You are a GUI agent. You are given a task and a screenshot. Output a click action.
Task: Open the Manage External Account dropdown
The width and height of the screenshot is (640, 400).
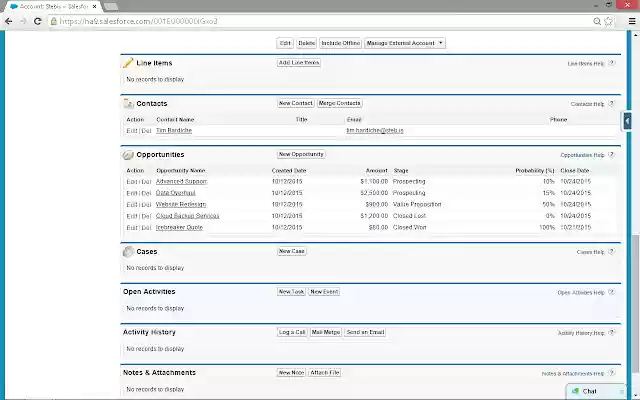(x=404, y=43)
